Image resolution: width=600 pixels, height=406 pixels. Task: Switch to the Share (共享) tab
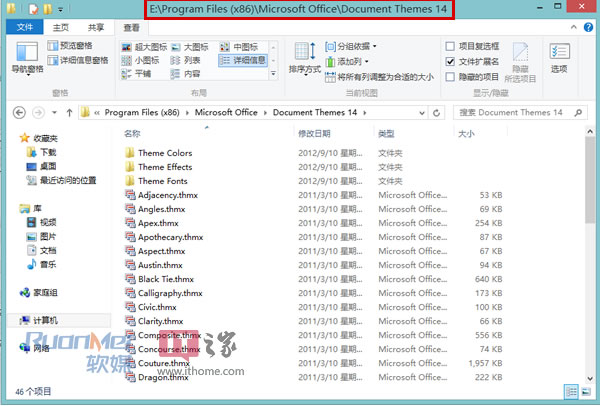[96, 27]
